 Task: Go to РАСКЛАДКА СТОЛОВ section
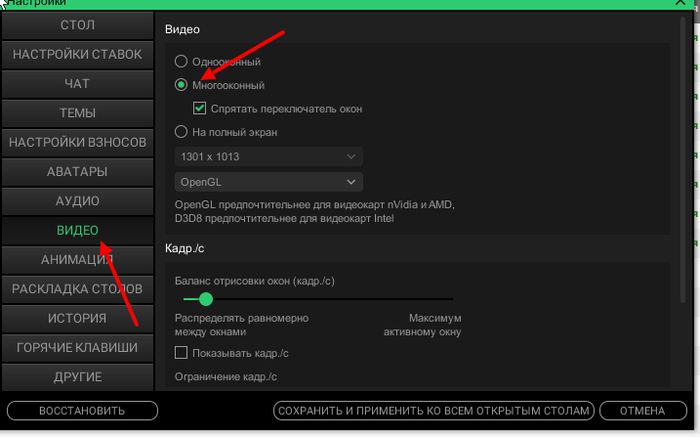78,289
